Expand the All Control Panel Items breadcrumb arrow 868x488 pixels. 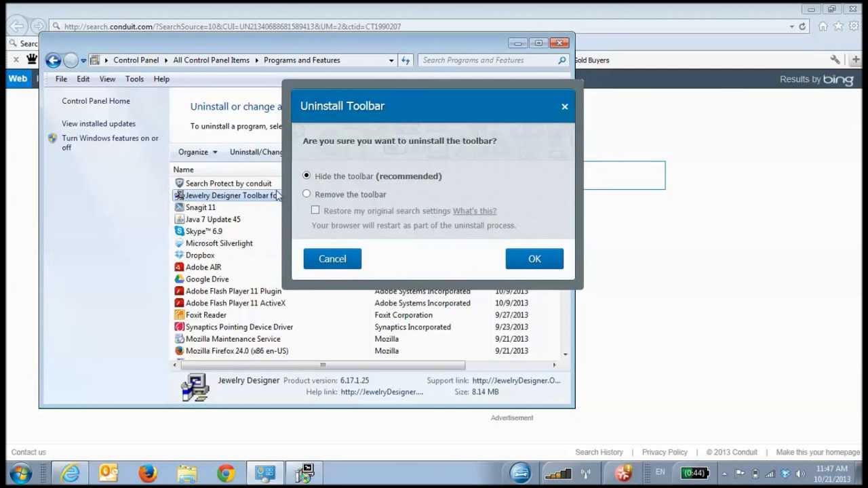point(256,60)
